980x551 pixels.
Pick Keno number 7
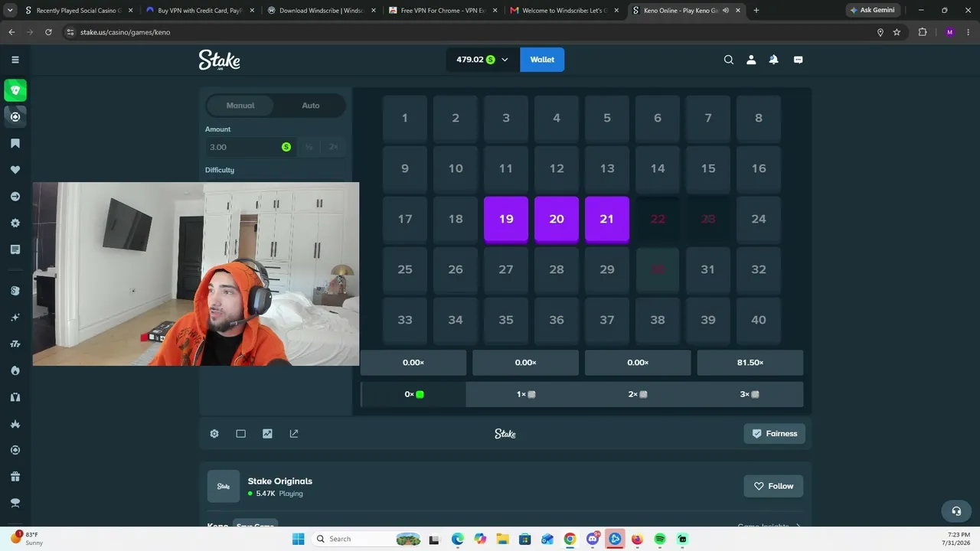(x=708, y=118)
